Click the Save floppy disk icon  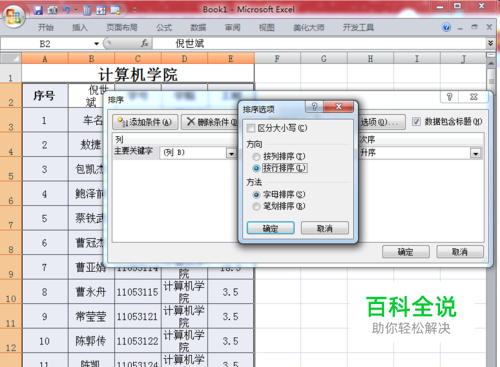point(38,10)
